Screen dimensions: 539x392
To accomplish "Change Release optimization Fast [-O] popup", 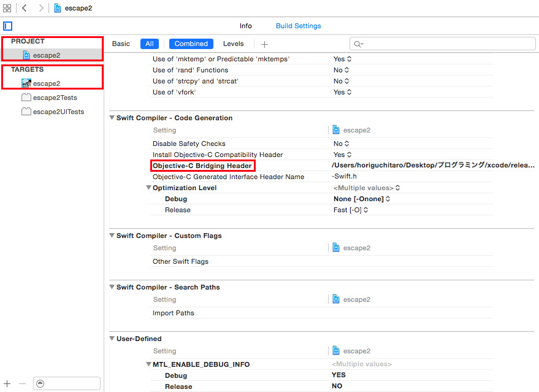I will click(x=351, y=210).
